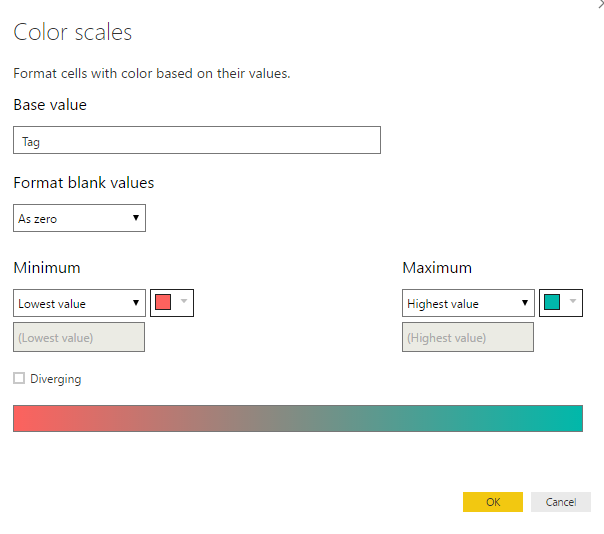604x534 pixels.
Task: Confirm with the OK button
Action: pos(493,502)
